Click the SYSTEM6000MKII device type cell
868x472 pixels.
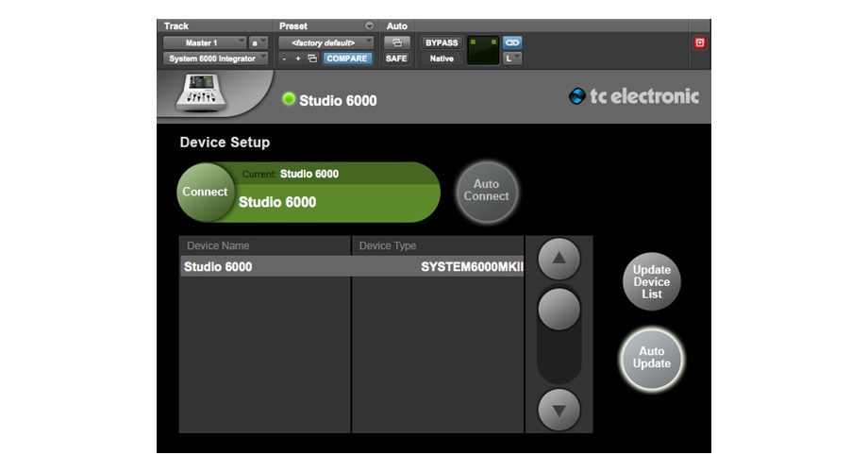click(x=472, y=266)
